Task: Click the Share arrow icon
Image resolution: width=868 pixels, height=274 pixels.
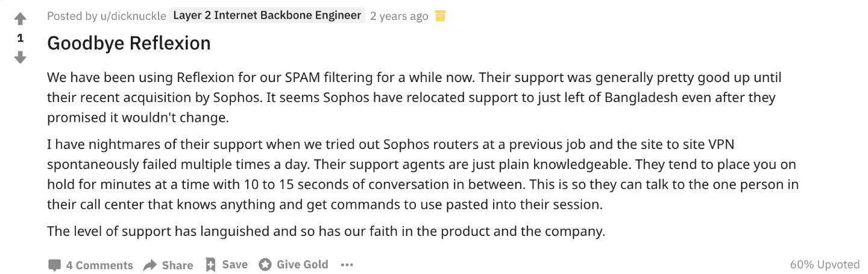Action: (150, 265)
